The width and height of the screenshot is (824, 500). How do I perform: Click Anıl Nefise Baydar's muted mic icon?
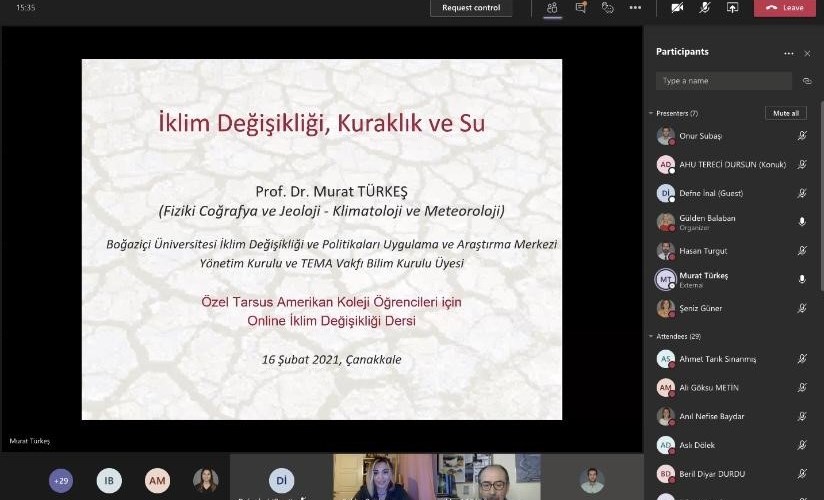(802, 416)
